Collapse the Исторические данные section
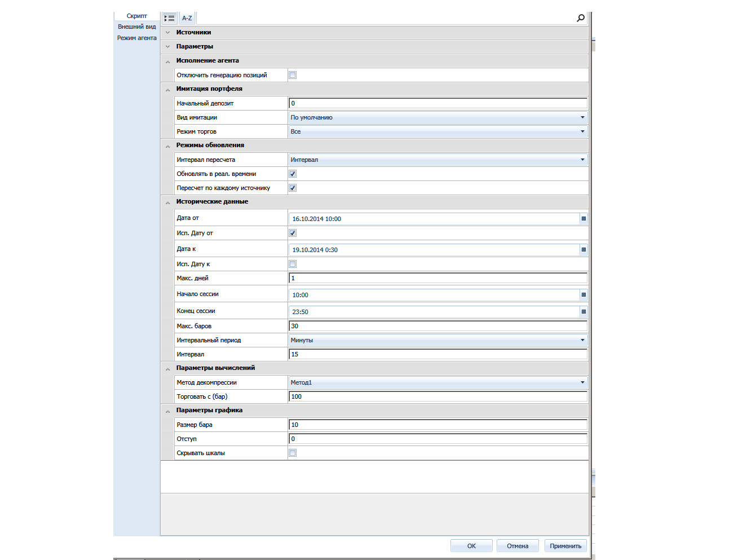The width and height of the screenshot is (756, 560). click(167, 202)
